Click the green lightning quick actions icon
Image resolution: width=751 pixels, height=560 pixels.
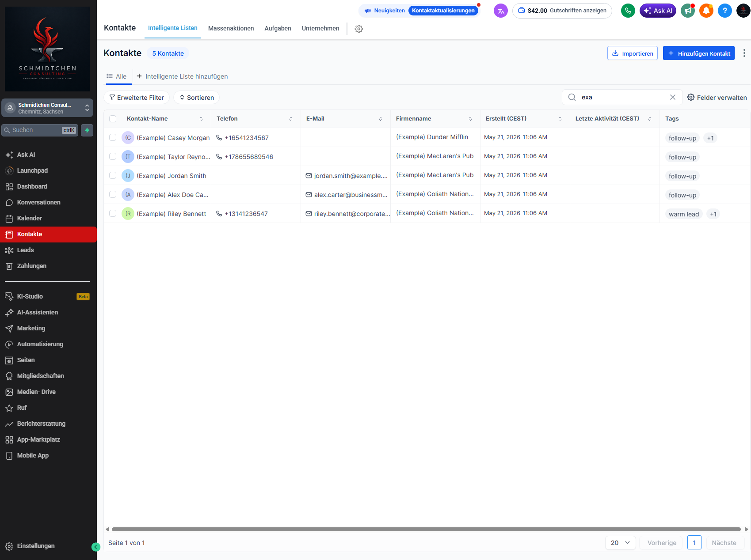tap(87, 130)
